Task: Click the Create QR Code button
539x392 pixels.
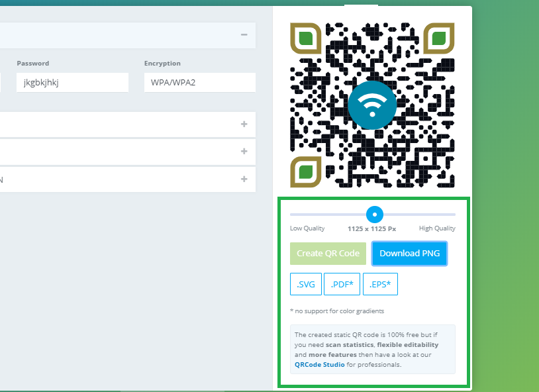Action: (x=328, y=254)
